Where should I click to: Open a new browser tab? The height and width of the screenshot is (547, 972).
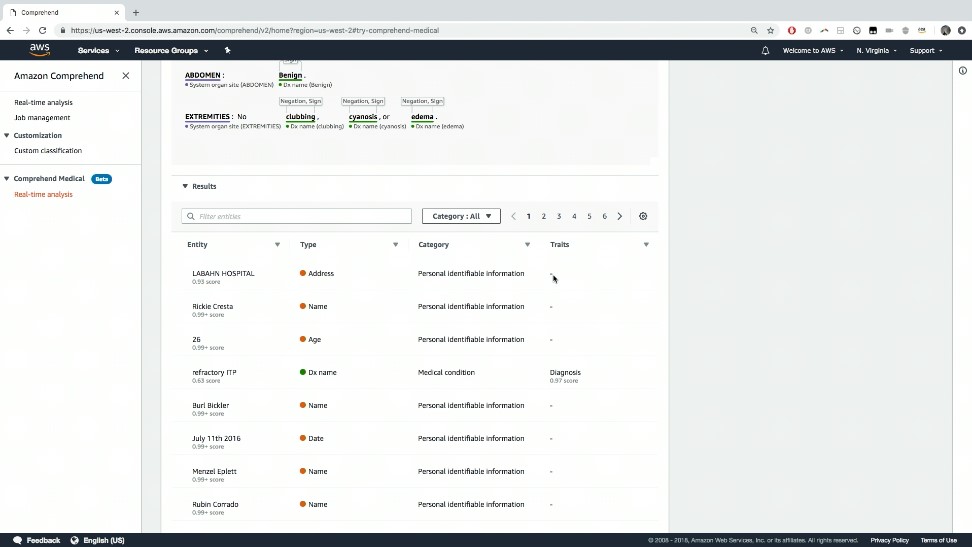(x=136, y=12)
